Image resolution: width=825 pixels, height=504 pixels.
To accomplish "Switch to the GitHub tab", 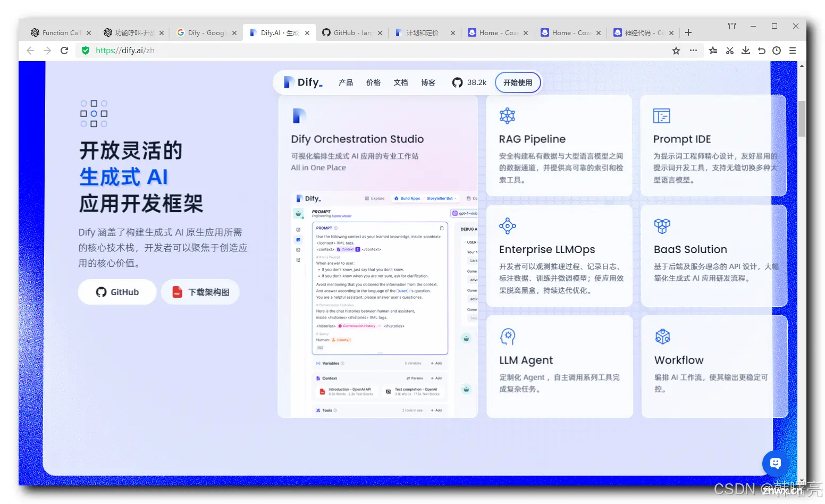I will point(352,32).
